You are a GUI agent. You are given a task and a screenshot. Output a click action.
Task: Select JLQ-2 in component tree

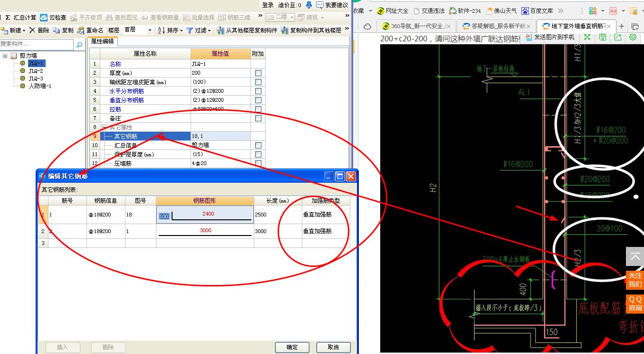coord(36,71)
